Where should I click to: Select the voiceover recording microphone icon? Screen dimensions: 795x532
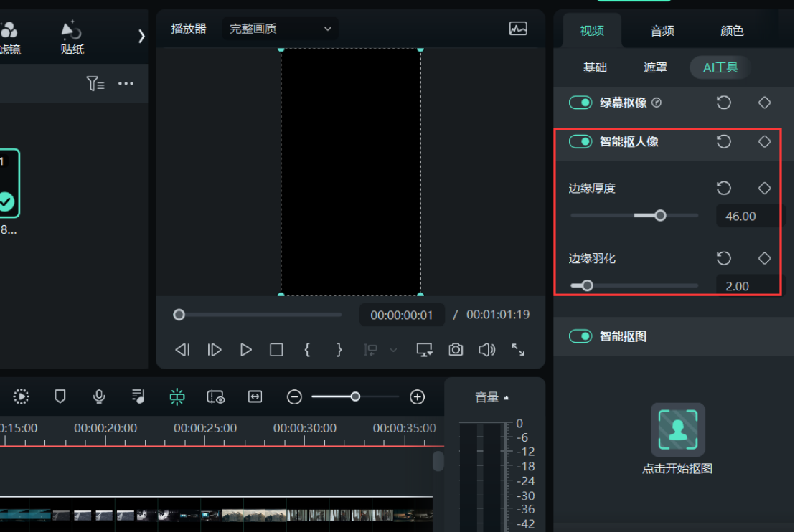click(x=99, y=396)
